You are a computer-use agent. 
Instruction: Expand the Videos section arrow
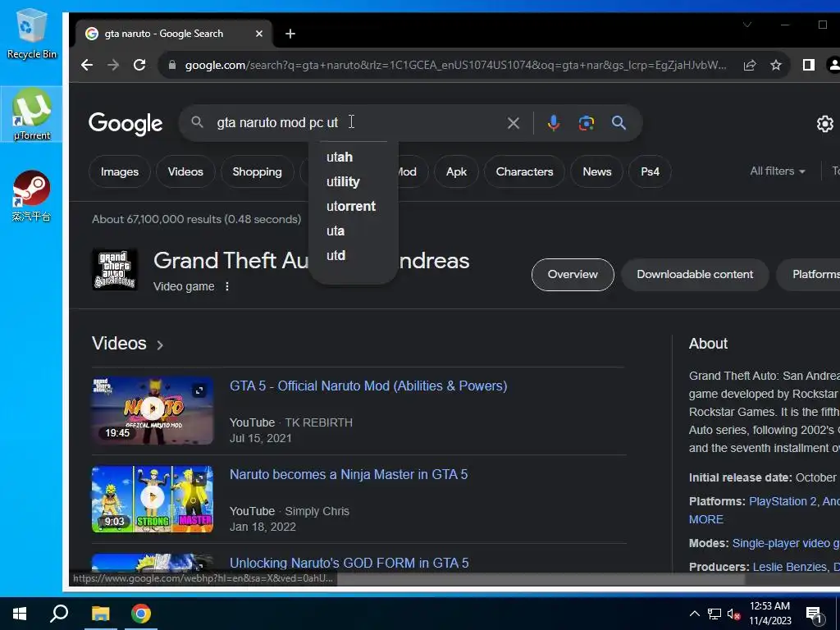pos(160,345)
